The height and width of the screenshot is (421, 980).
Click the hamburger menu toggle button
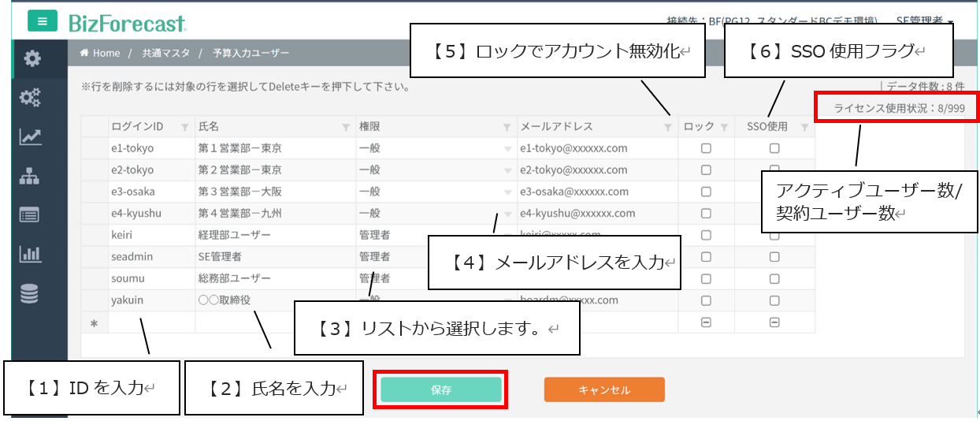pos(43,21)
